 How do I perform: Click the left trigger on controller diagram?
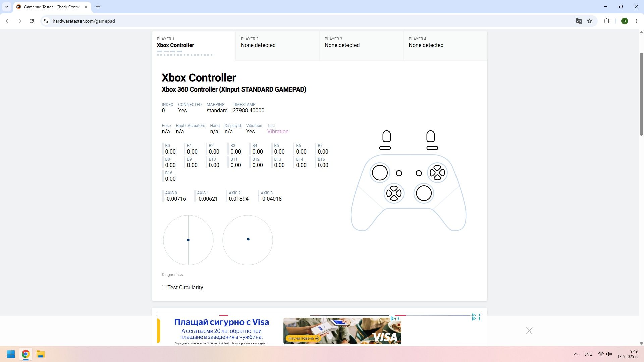[x=387, y=136]
